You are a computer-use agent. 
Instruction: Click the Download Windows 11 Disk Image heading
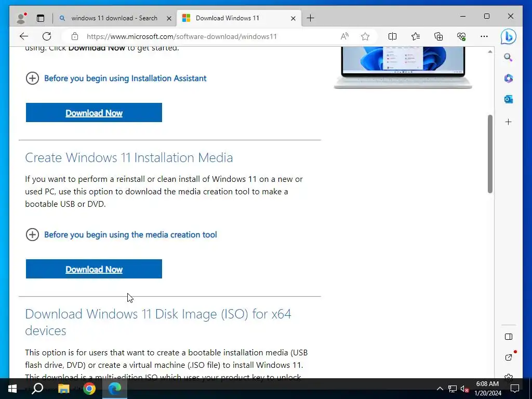click(158, 322)
